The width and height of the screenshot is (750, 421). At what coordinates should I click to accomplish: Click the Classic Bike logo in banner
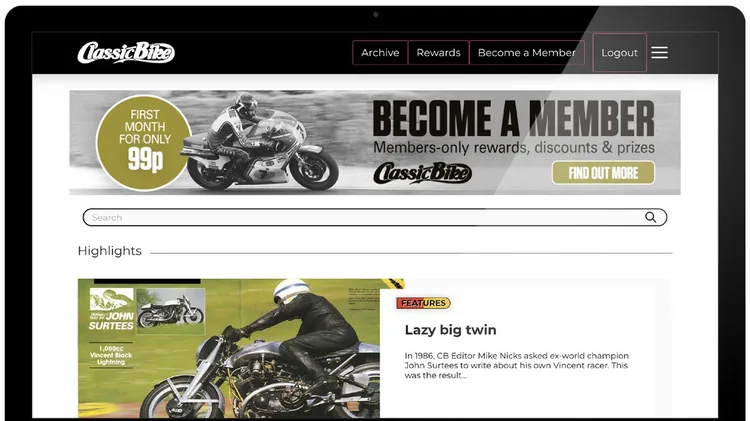[x=422, y=173]
